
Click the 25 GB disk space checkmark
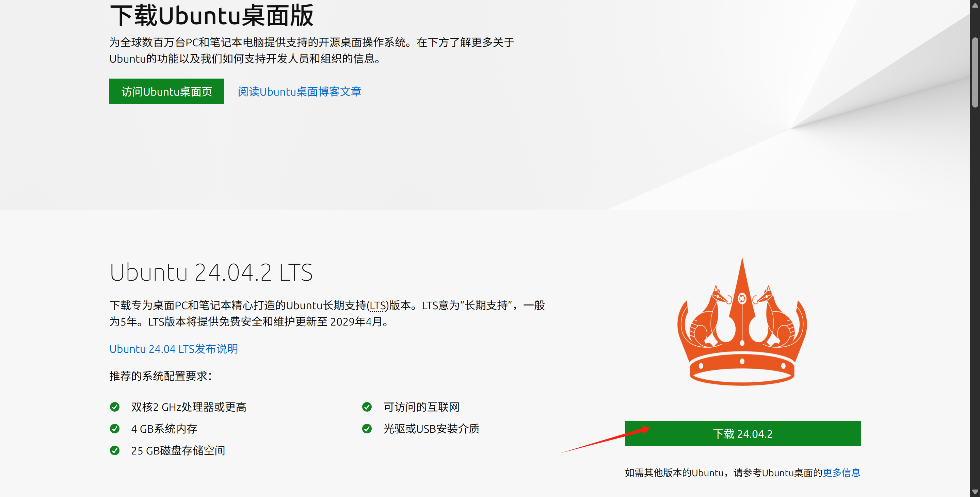tap(114, 450)
